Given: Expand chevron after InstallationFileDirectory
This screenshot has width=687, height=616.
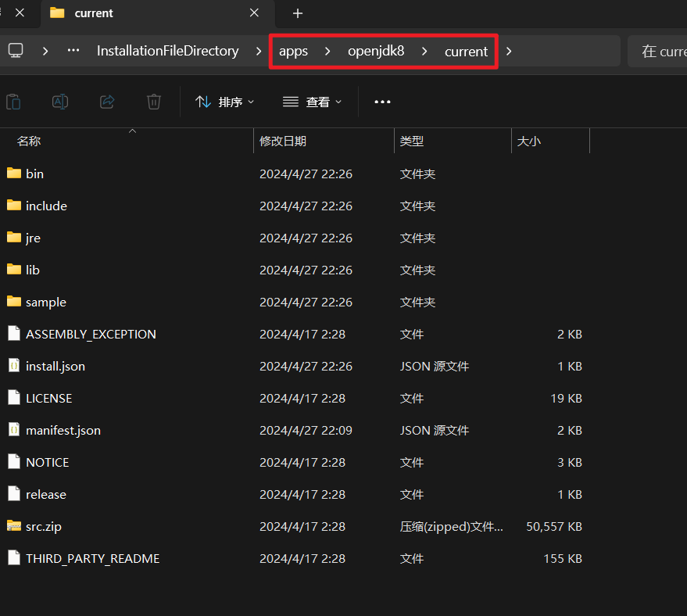Looking at the screenshot, I should click(259, 52).
